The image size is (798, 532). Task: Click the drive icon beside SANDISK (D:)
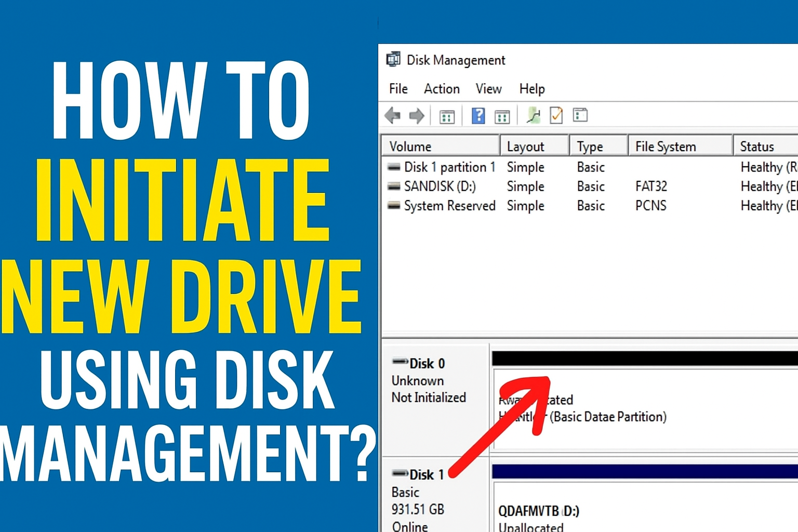coord(394,187)
